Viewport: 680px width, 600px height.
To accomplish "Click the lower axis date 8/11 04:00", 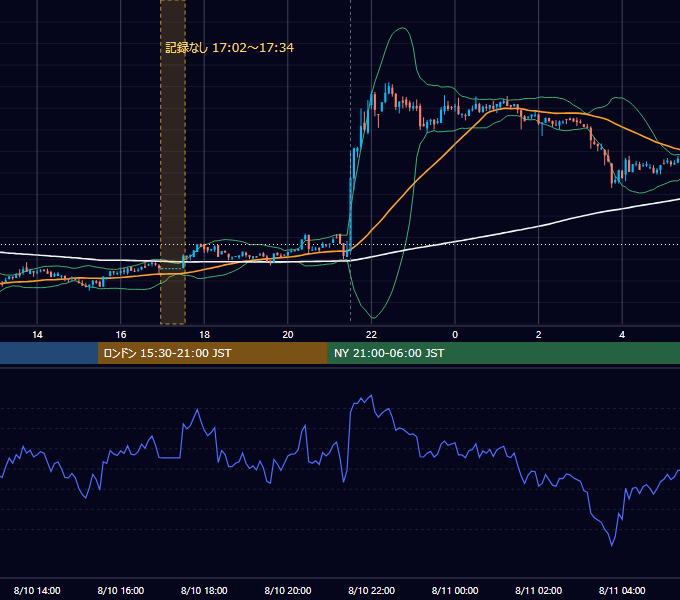I will pos(622,590).
